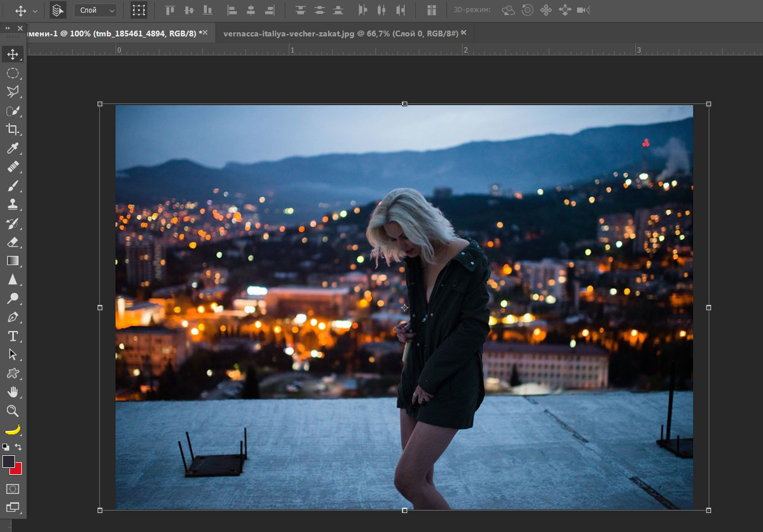The height and width of the screenshot is (532, 763).
Task: Distribute vertical centers
Action: pyautogui.click(x=319, y=10)
